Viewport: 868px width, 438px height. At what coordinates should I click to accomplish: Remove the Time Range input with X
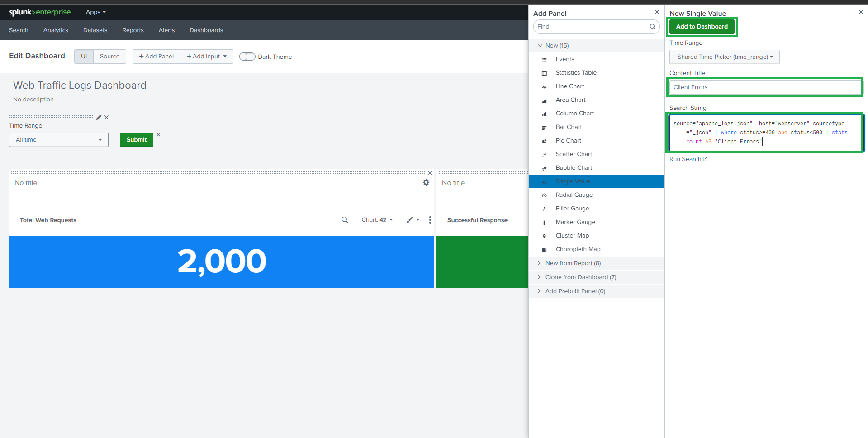(x=106, y=117)
